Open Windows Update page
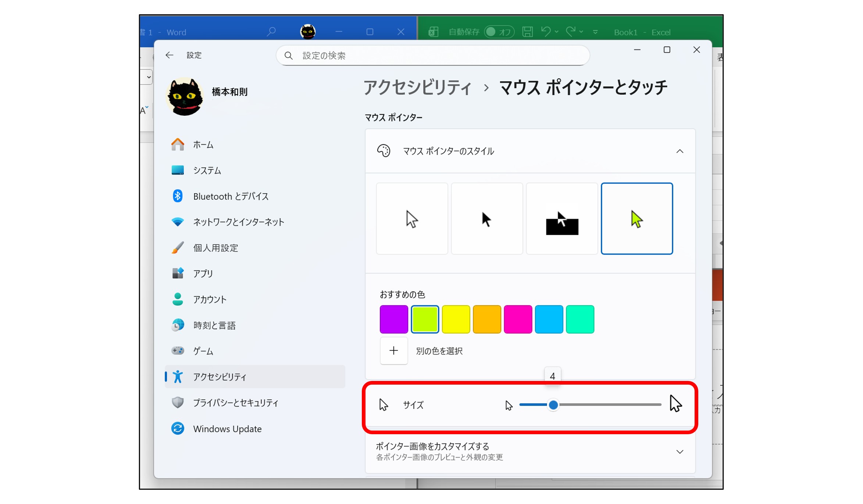Viewport: 863px width, 504px height. point(227,429)
